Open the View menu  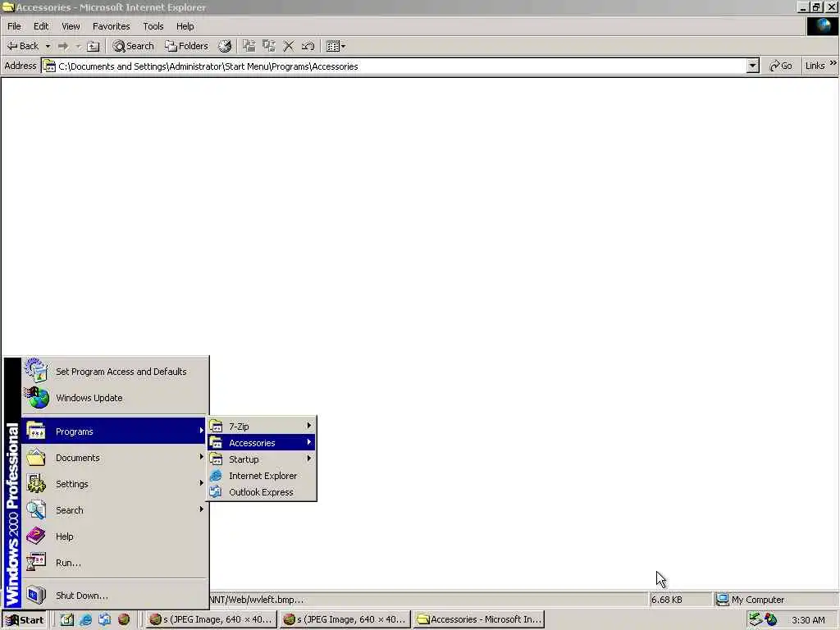(x=71, y=26)
